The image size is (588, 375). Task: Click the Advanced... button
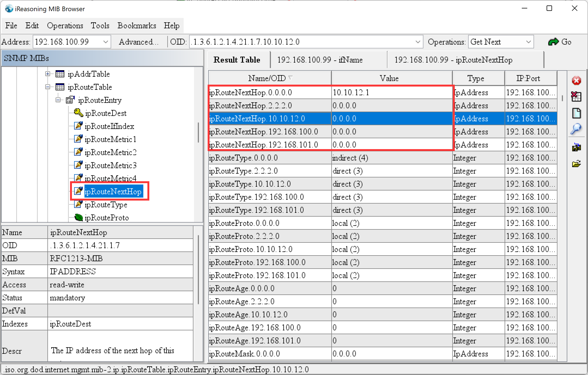click(x=139, y=42)
